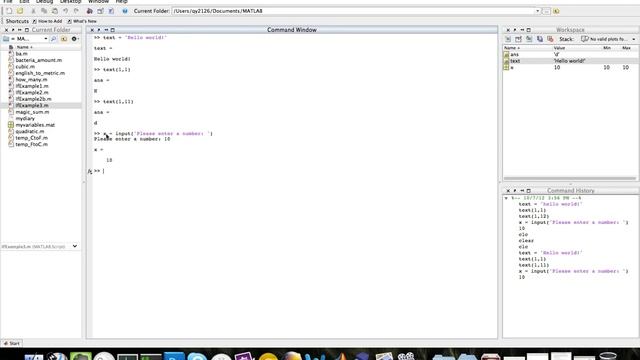The height and width of the screenshot is (360, 640).
Task: Open the How to Add shortcut
Action: (47, 21)
